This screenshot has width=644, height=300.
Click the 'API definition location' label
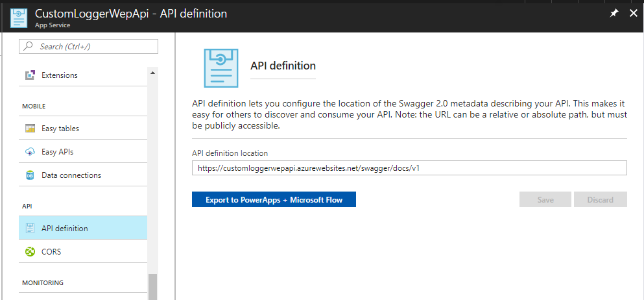pos(230,153)
